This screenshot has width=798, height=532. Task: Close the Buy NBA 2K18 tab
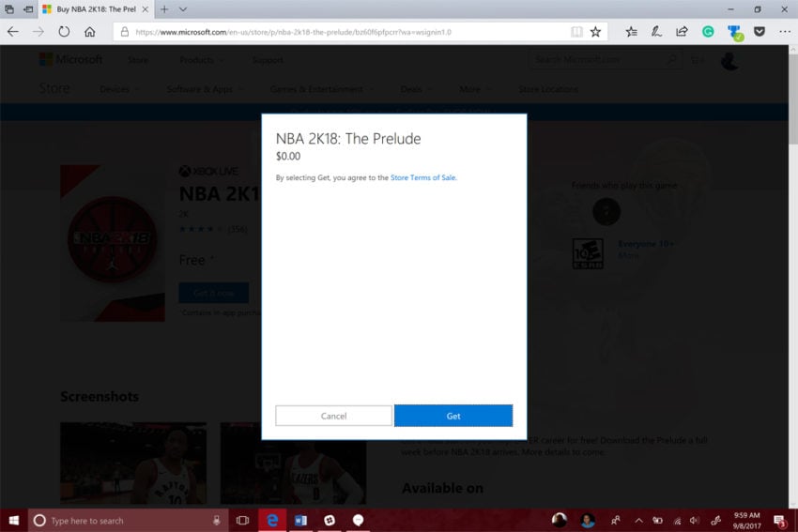tap(145, 9)
